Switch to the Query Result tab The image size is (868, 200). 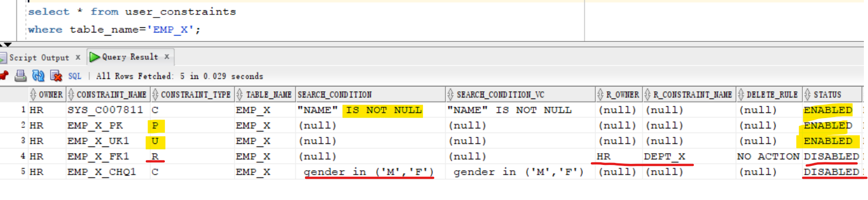pyautogui.click(x=130, y=57)
